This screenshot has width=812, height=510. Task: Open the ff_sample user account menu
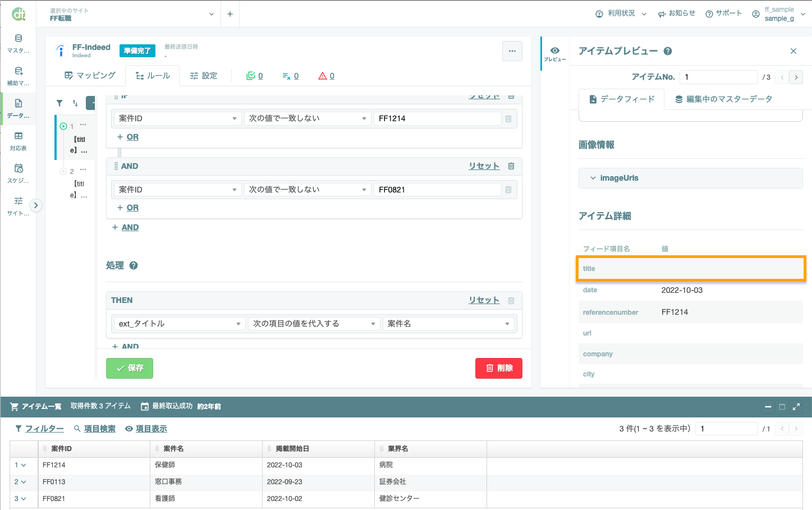pyautogui.click(x=779, y=14)
